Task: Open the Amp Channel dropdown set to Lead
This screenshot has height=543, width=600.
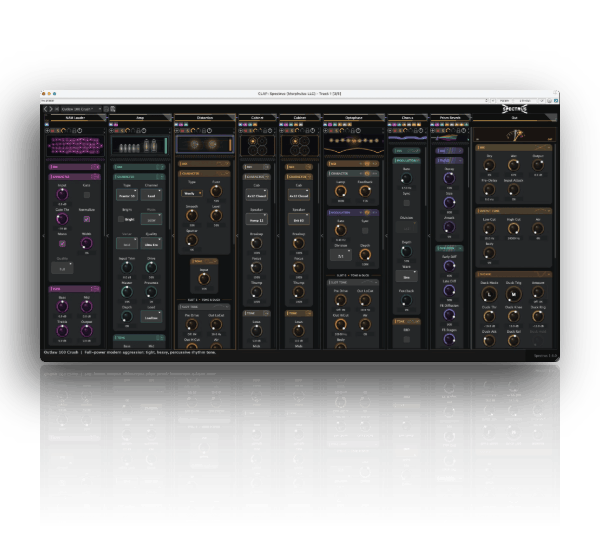Action: click(151, 195)
